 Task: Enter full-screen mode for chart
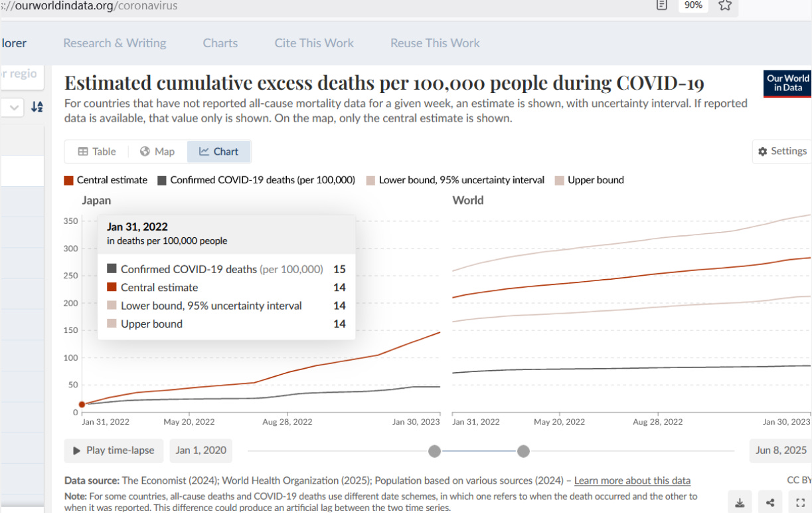pos(800,502)
